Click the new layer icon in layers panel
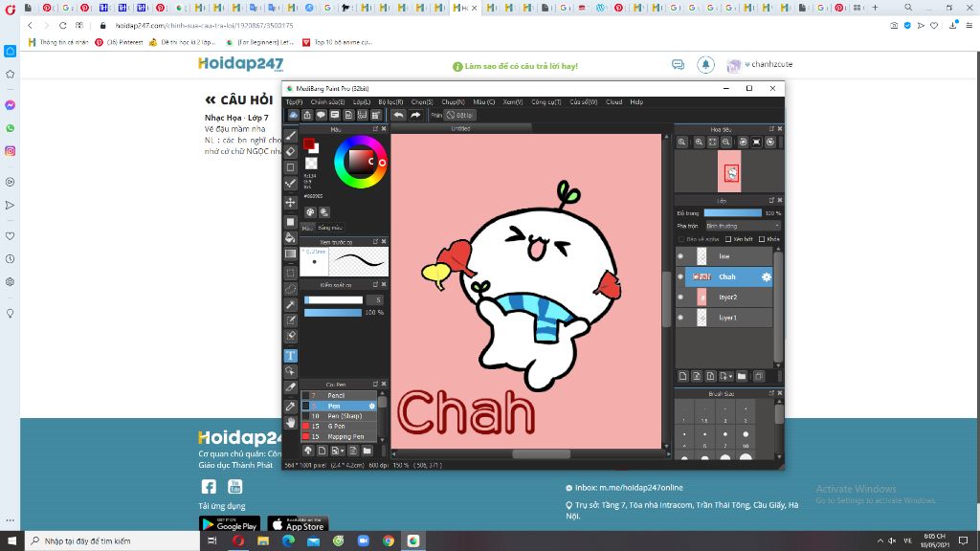The width and height of the screenshot is (980, 551). point(682,376)
